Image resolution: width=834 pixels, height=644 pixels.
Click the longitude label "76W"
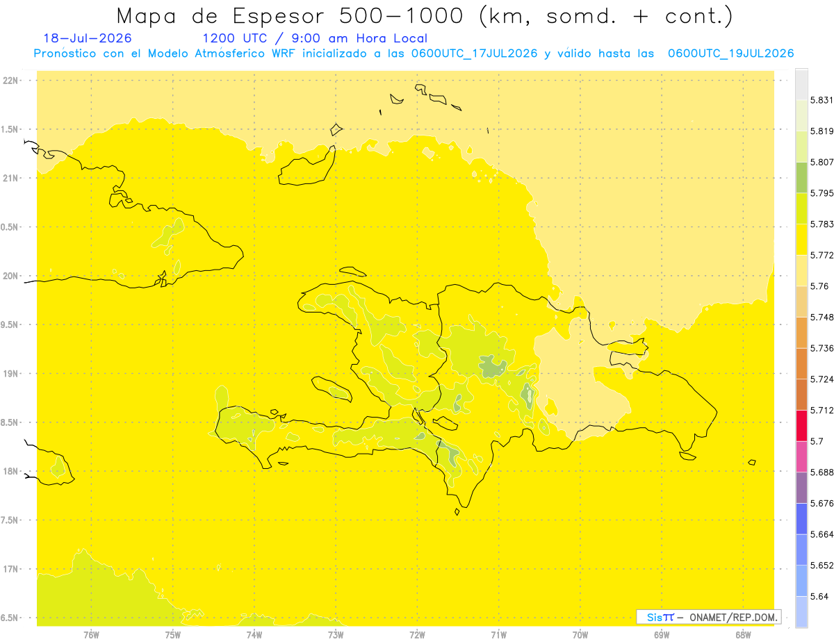pyautogui.click(x=91, y=634)
